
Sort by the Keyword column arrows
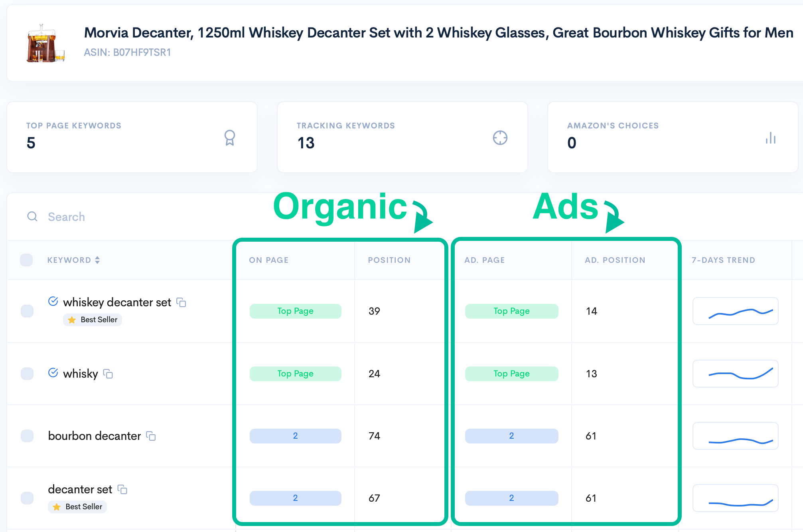[97, 260]
